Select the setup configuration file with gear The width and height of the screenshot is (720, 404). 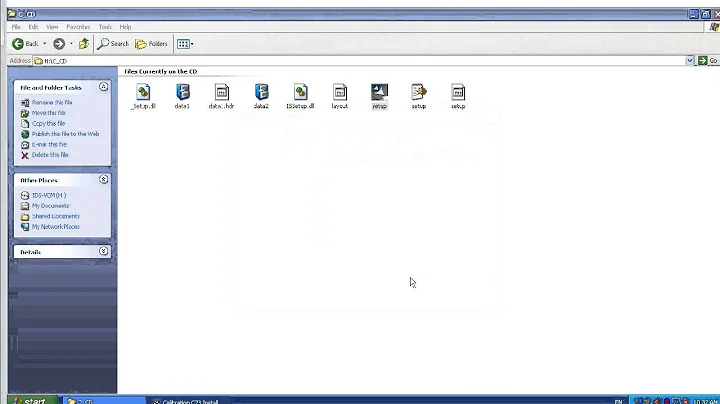[419, 92]
